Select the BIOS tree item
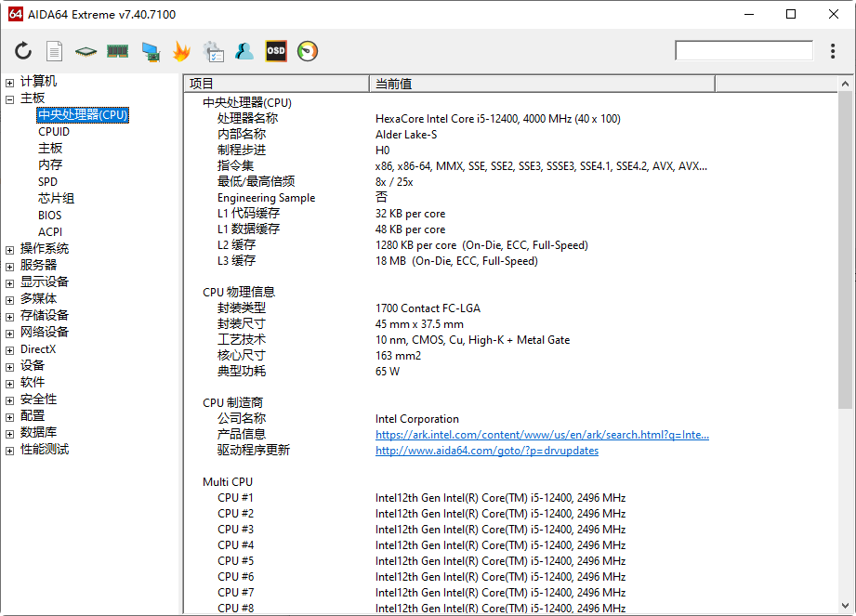856x616 pixels. 49,215
